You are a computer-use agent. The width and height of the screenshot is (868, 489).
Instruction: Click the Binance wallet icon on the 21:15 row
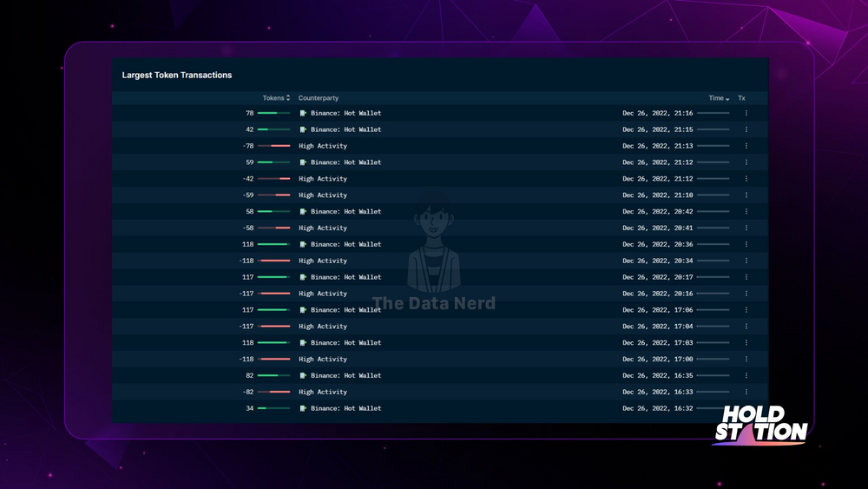(303, 129)
